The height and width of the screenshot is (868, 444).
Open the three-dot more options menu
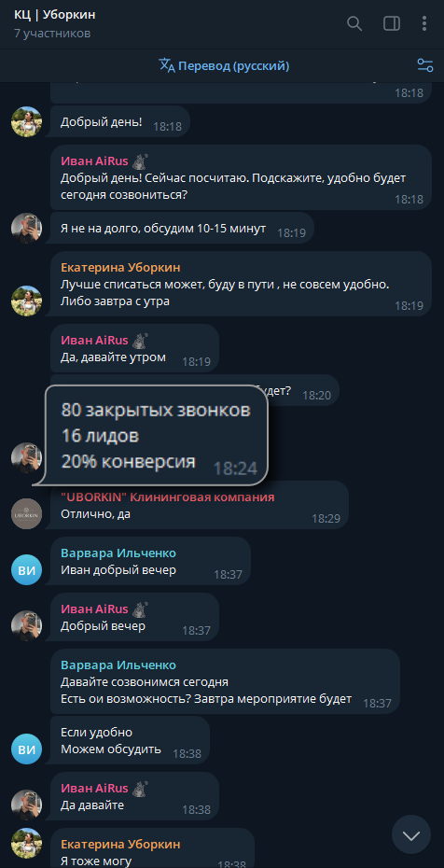click(x=424, y=23)
